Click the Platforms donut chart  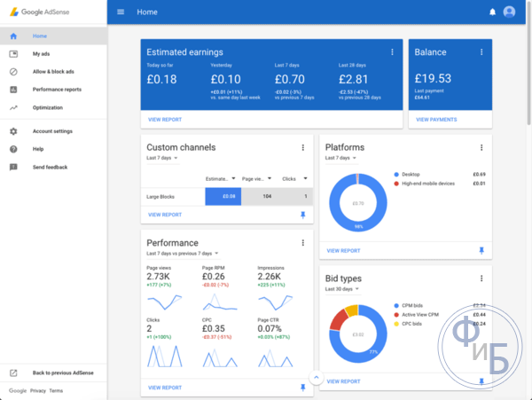pos(358,203)
